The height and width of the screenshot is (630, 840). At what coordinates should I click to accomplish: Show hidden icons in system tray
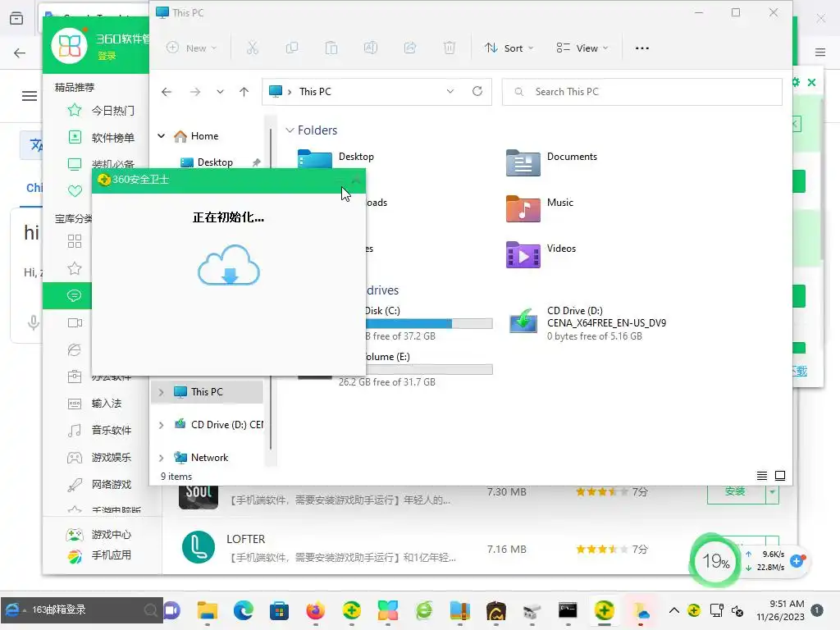(674, 610)
